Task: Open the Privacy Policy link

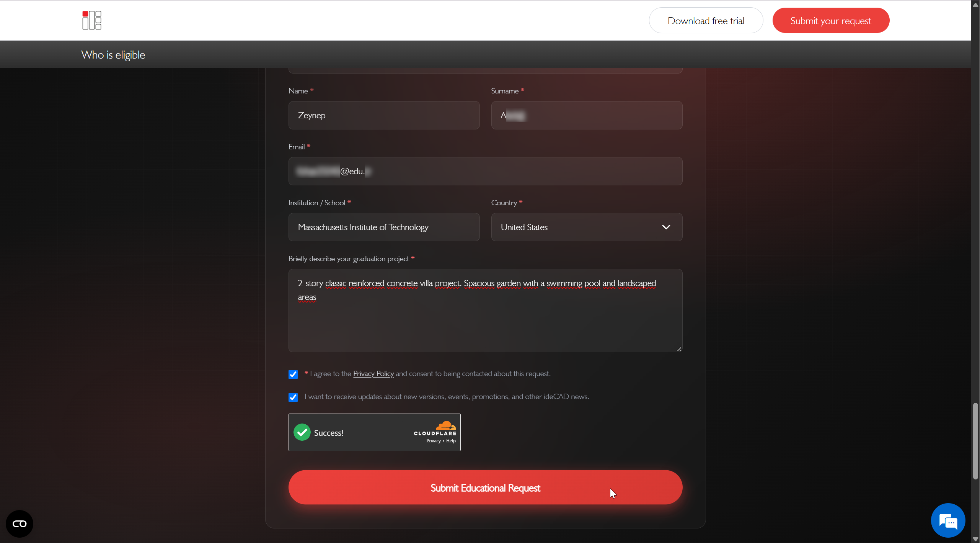Action: pos(373,373)
